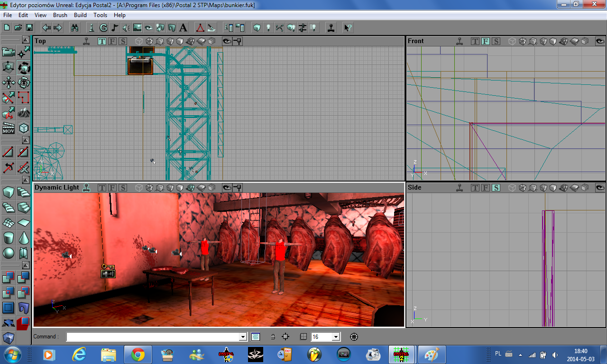
Task: Toggle eye icon in the Dynamic Light viewport
Action: pyautogui.click(x=227, y=188)
